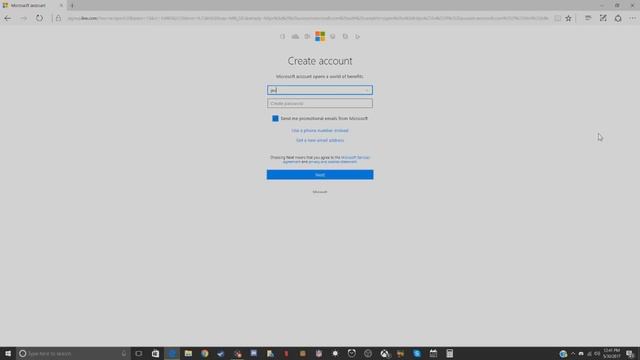Show hidden system tray icons chevron
This screenshot has width=640, height=360.
click(573, 353)
